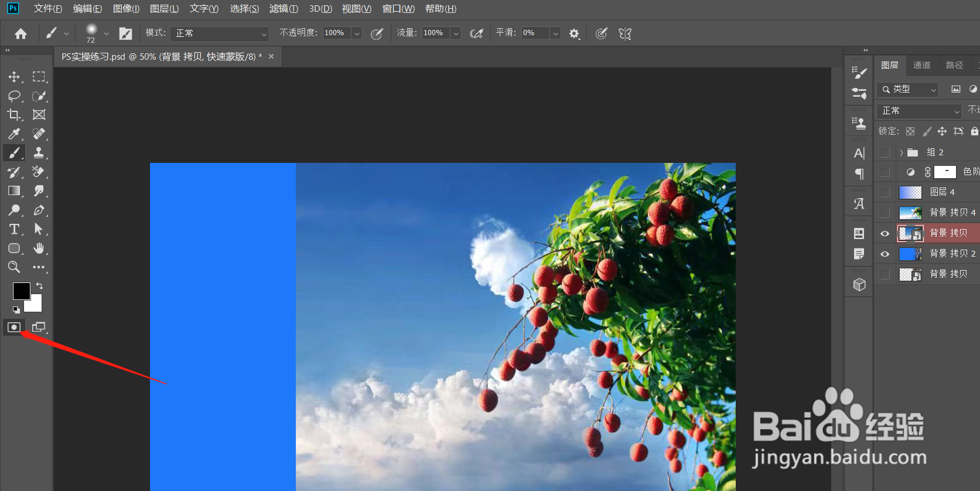Open the 滤镜(T) menu
Screen dimensions: 980x491
click(x=284, y=9)
